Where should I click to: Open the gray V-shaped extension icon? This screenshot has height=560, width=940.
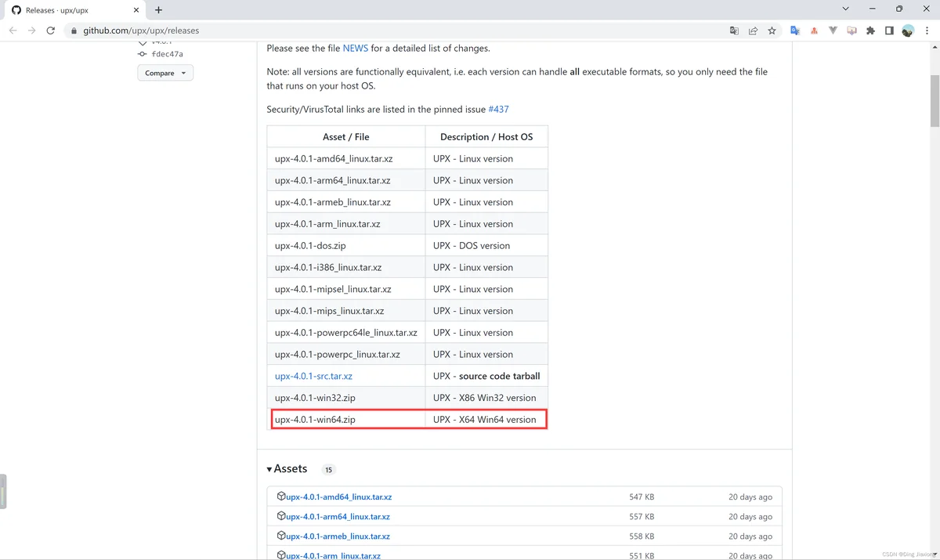tap(833, 31)
